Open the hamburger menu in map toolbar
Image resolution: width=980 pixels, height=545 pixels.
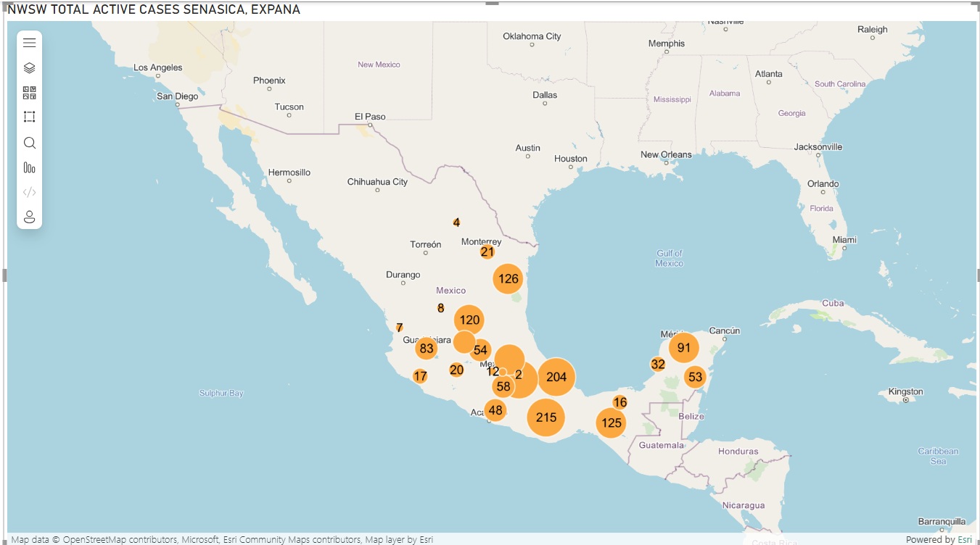tap(30, 43)
